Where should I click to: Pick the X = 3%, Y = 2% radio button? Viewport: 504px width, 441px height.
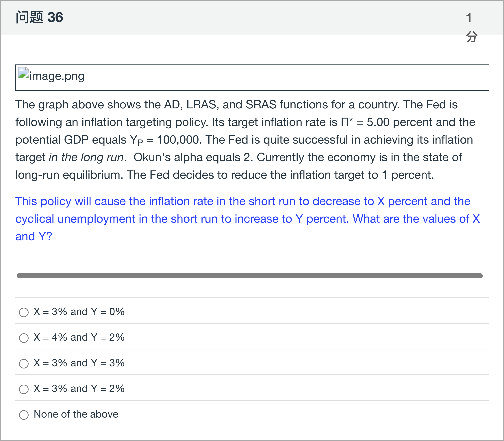(x=24, y=389)
